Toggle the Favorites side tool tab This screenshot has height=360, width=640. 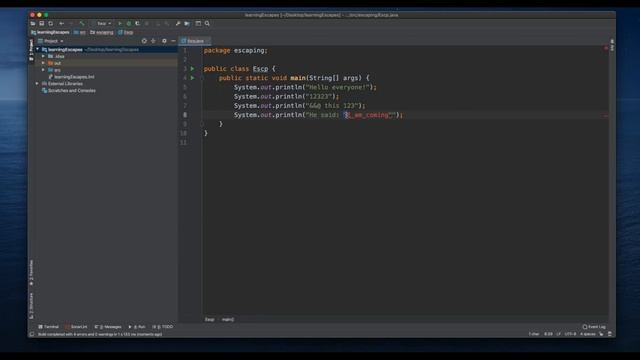pos(31,273)
